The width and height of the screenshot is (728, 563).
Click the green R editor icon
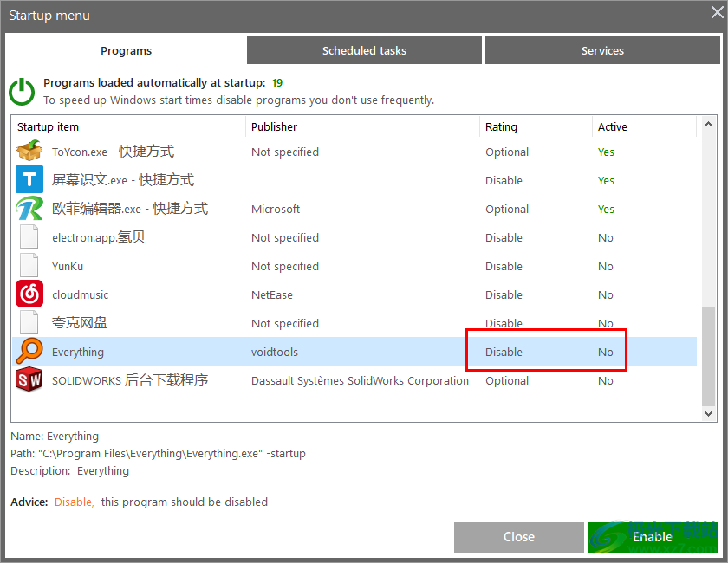(x=29, y=209)
